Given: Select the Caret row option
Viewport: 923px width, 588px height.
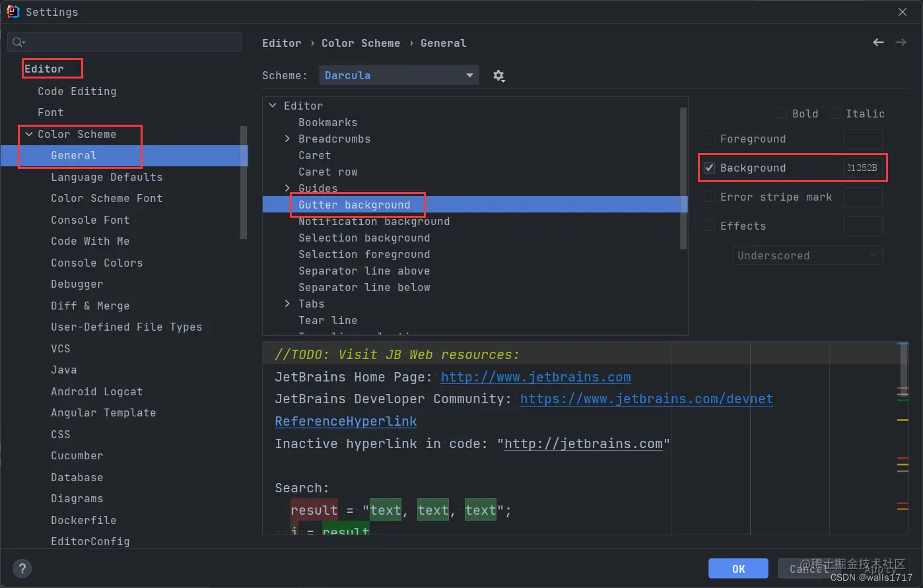Looking at the screenshot, I should [327, 172].
